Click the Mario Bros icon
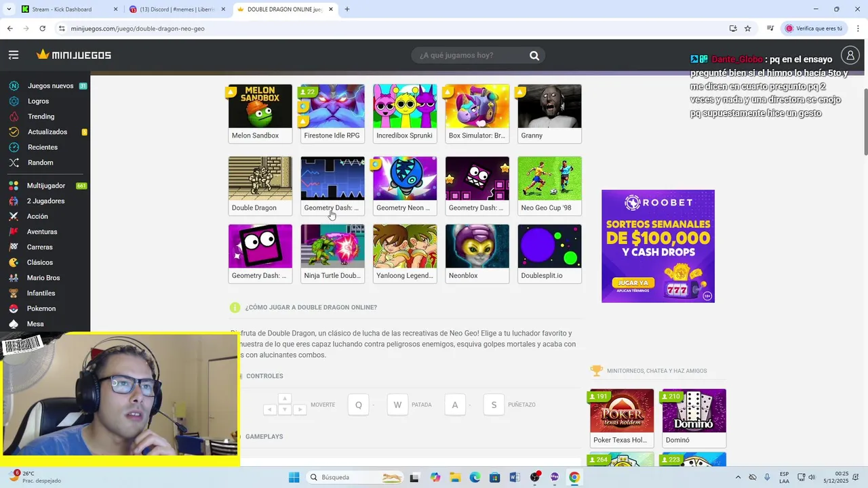This screenshot has width=868, height=488. [x=14, y=278]
